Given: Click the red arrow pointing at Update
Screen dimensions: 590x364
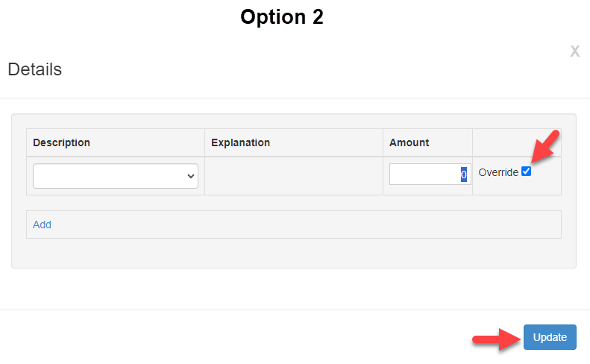Looking at the screenshot, I should (496, 339).
